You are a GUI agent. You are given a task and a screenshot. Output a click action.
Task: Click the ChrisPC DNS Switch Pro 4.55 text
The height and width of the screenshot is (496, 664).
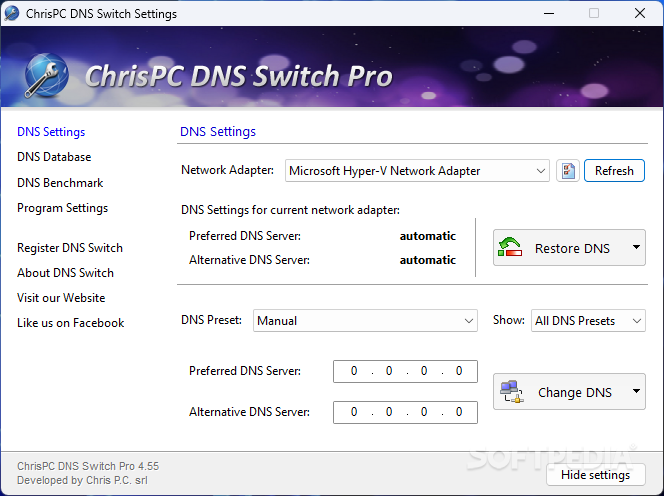click(88, 466)
